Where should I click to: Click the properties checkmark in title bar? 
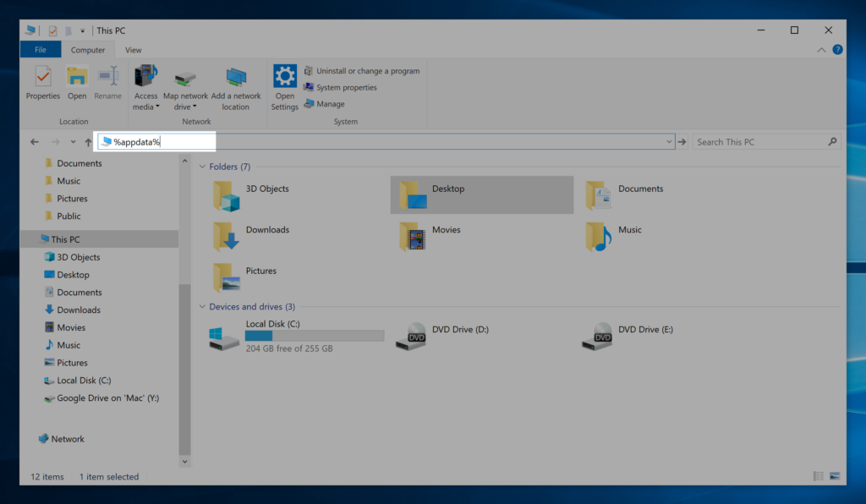pyautogui.click(x=52, y=31)
